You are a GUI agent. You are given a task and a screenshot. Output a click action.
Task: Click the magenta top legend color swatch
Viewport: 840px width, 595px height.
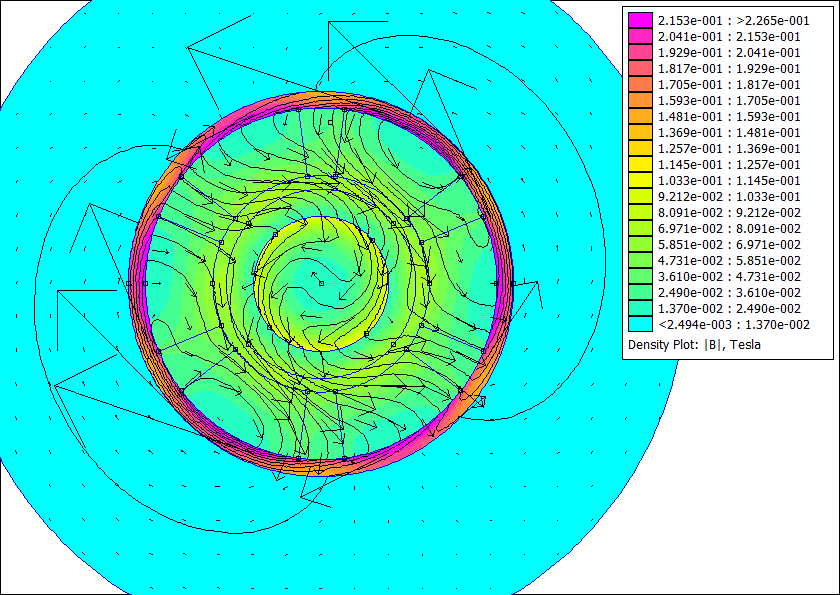pyautogui.click(x=640, y=20)
